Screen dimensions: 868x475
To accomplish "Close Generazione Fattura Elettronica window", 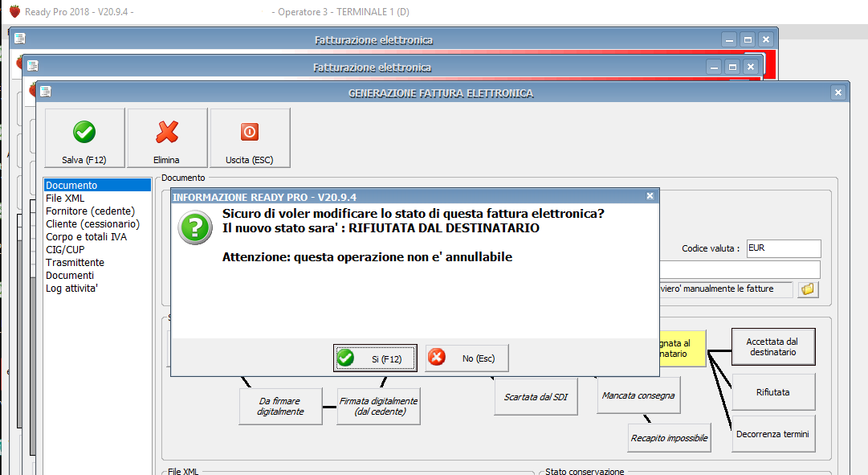I will [838, 92].
